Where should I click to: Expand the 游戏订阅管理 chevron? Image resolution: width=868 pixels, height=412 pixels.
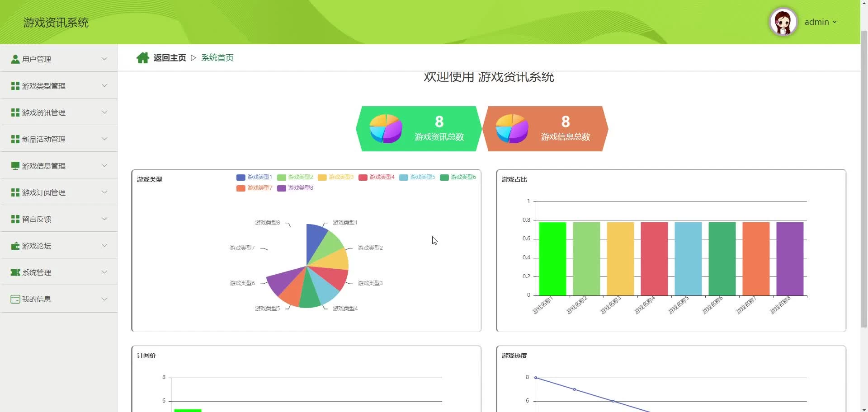[104, 192]
